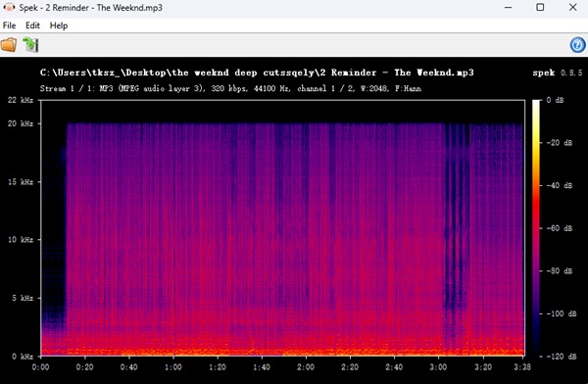Click the -40 dB level label
Viewport: 588px width, 384px height.
click(x=560, y=185)
